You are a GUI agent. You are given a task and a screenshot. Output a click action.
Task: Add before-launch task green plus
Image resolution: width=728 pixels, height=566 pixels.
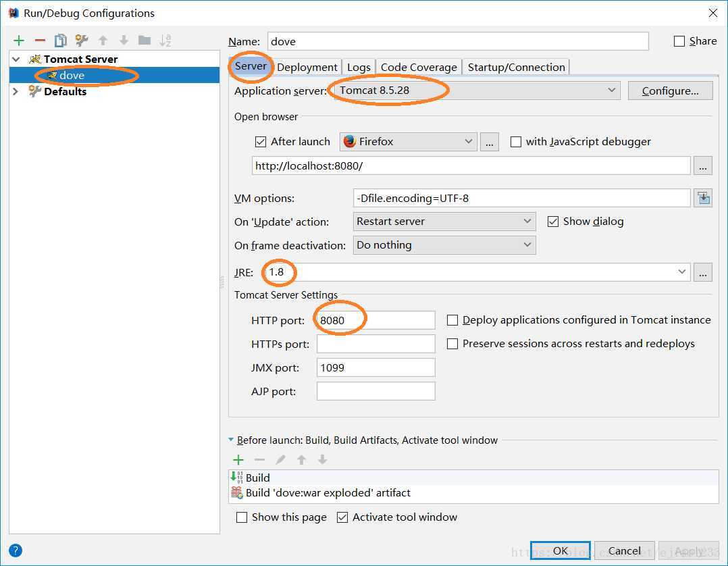(x=238, y=460)
